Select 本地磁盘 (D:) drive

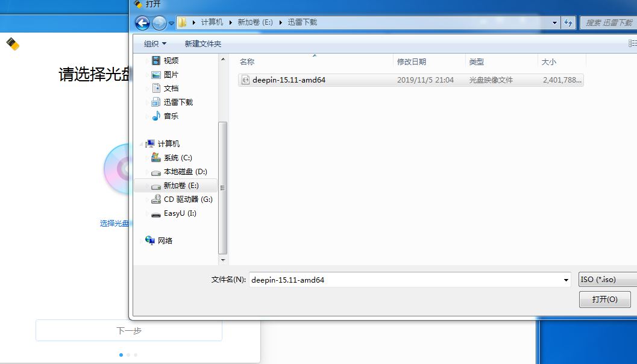(185, 171)
